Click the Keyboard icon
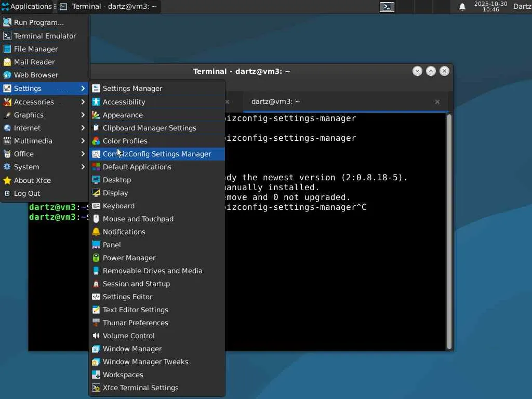The height and width of the screenshot is (399, 532). click(96, 206)
